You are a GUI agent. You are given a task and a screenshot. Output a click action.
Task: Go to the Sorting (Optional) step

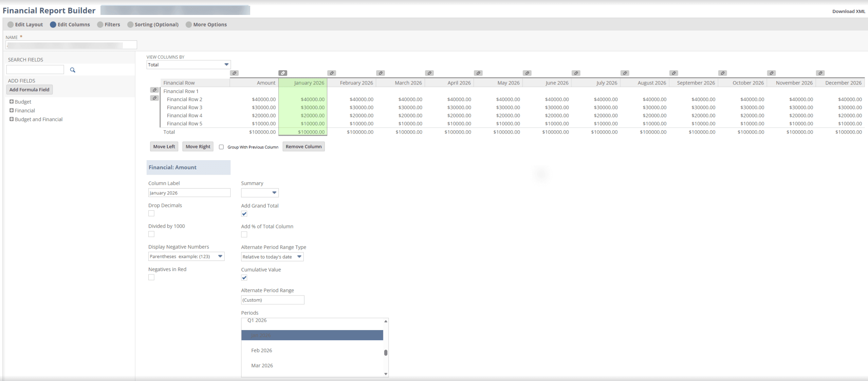click(x=153, y=24)
